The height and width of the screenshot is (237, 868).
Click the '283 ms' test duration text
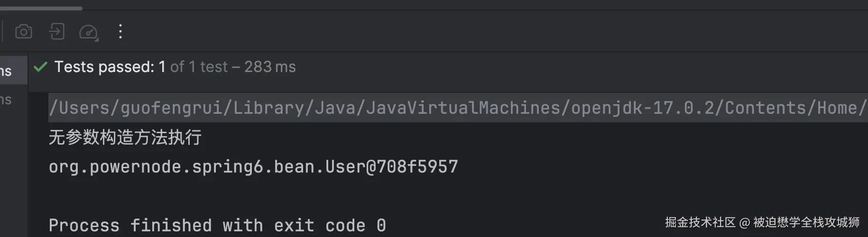(x=270, y=67)
